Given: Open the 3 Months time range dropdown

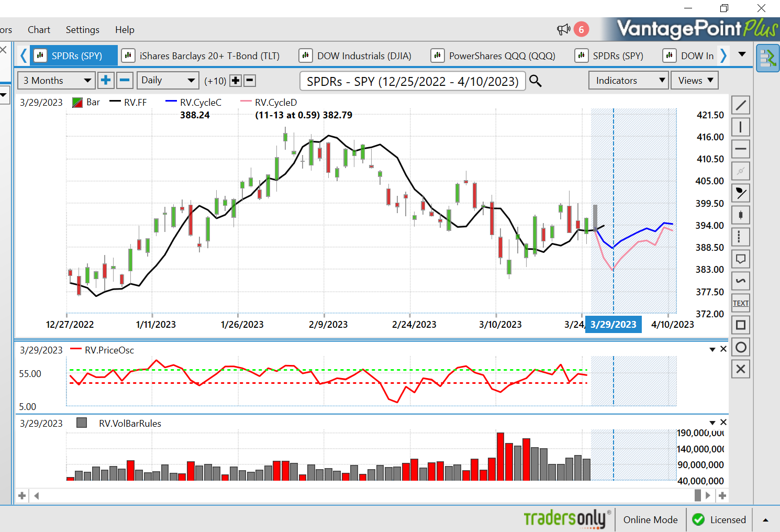Looking at the screenshot, I should (57, 81).
